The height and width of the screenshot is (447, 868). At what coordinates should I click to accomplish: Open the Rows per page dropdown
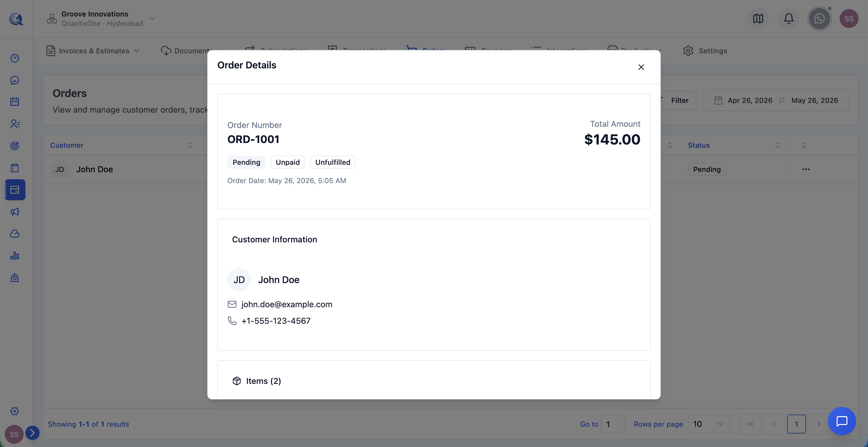point(709,424)
